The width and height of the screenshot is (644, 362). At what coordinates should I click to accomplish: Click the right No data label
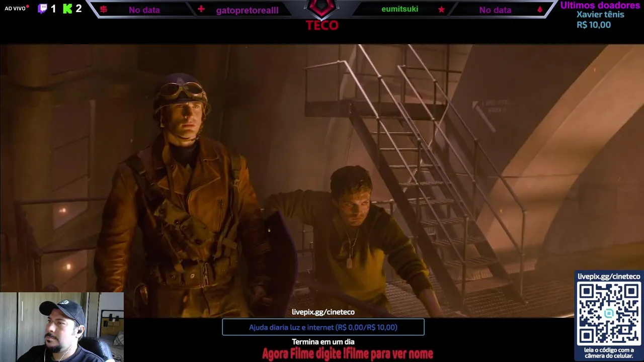coord(495,10)
